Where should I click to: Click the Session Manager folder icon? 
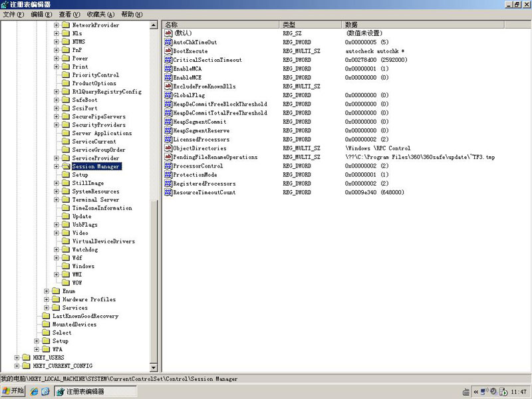pyautogui.click(x=66, y=166)
